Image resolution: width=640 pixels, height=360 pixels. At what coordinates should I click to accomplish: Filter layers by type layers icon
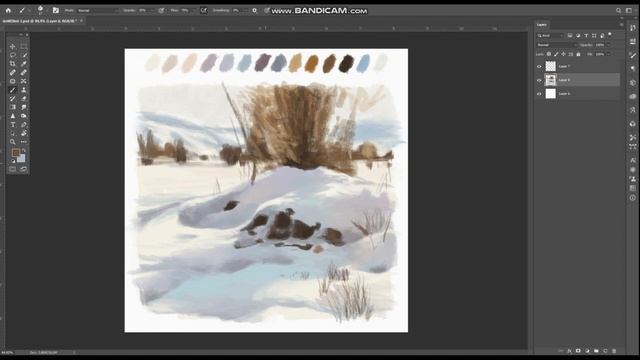coord(586,36)
